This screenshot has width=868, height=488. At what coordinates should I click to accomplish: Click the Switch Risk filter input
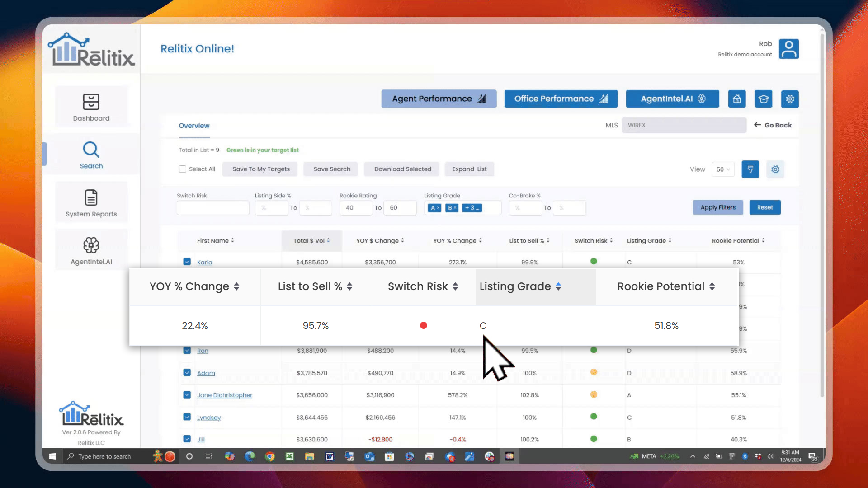click(213, 208)
